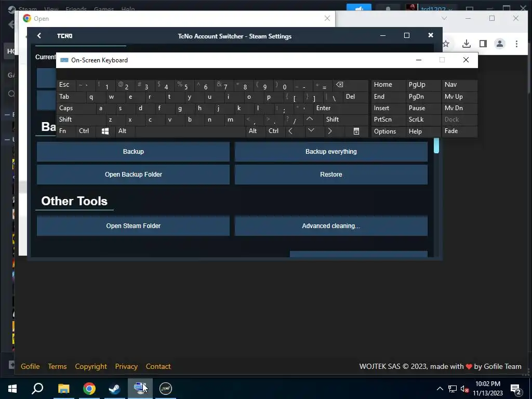Open Windows Start menu
This screenshot has height=399, width=532.
pyautogui.click(x=12, y=389)
